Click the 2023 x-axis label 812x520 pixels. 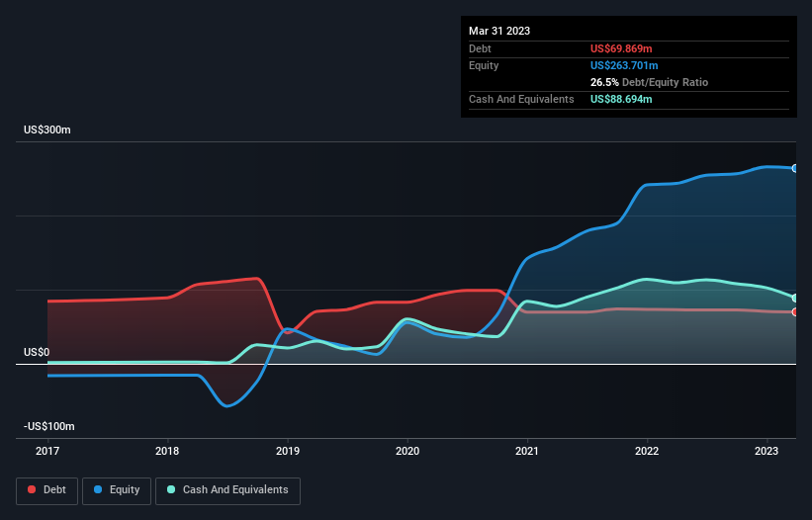[x=767, y=451]
